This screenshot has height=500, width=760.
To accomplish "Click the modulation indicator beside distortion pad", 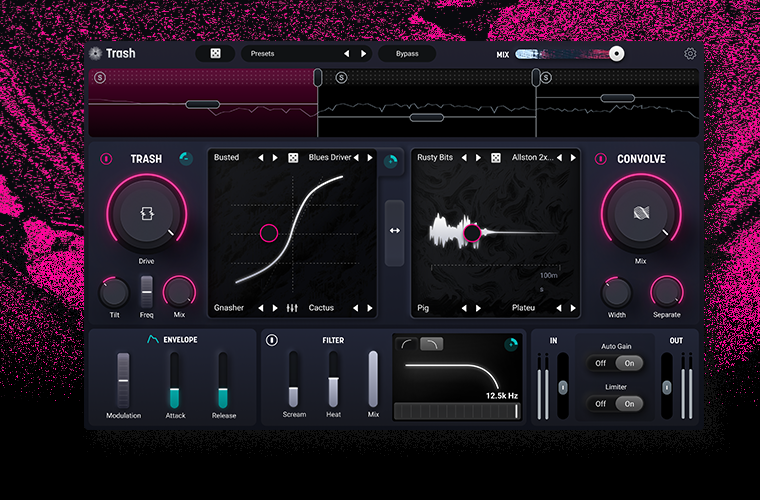I will pyautogui.click(x=391, y=161).
